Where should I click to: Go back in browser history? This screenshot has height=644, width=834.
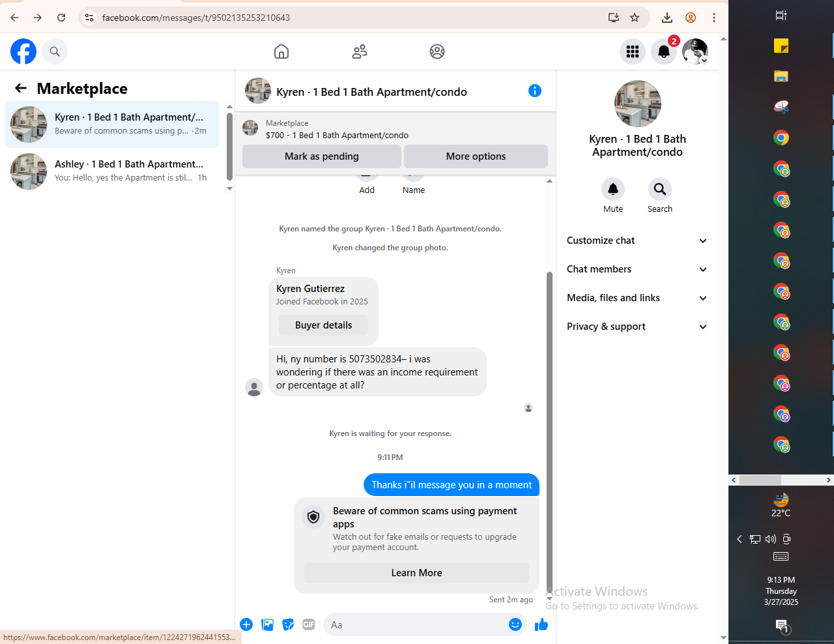(x=14, y=18)
